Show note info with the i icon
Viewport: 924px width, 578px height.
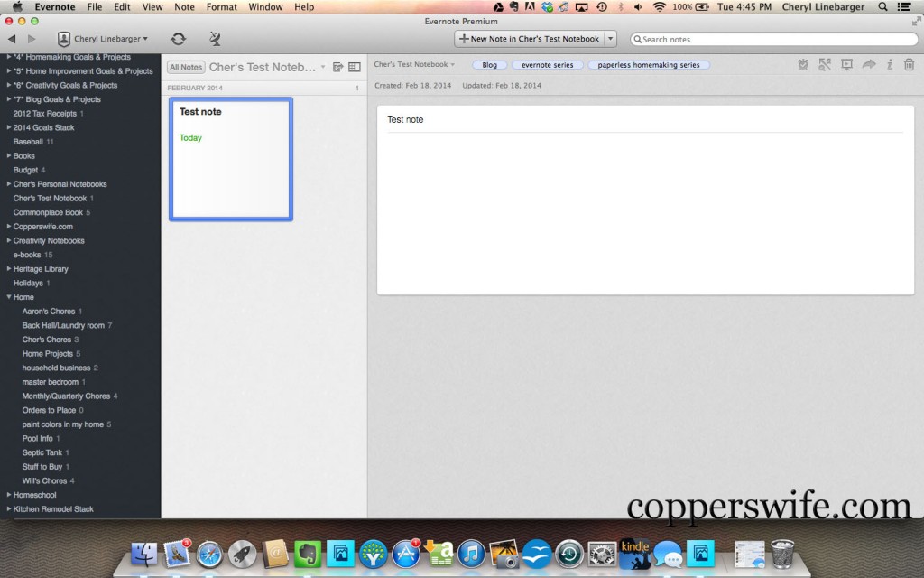click(889, 65)
